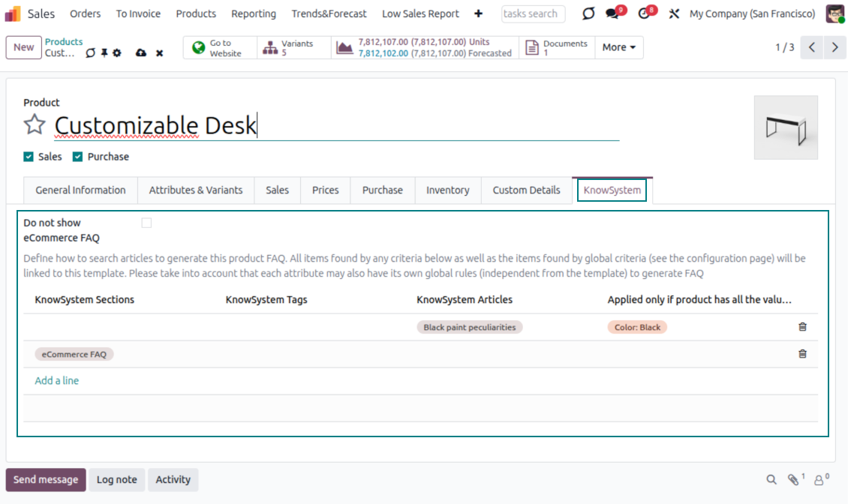Viewport: 848px width, 504px height.
Task: Expand the More dropdown button
Action: point(618,47)
